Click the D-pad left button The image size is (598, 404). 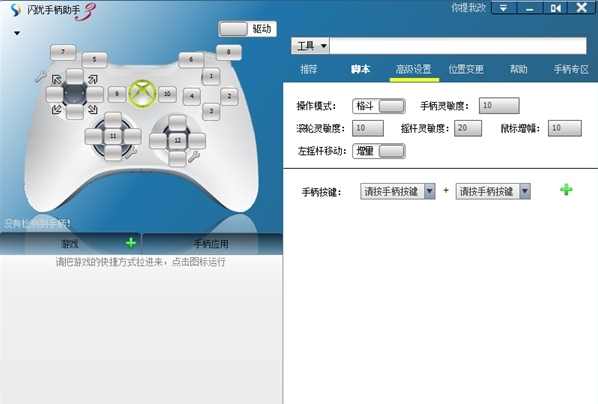pyautogui.click(x=55, y=95)
